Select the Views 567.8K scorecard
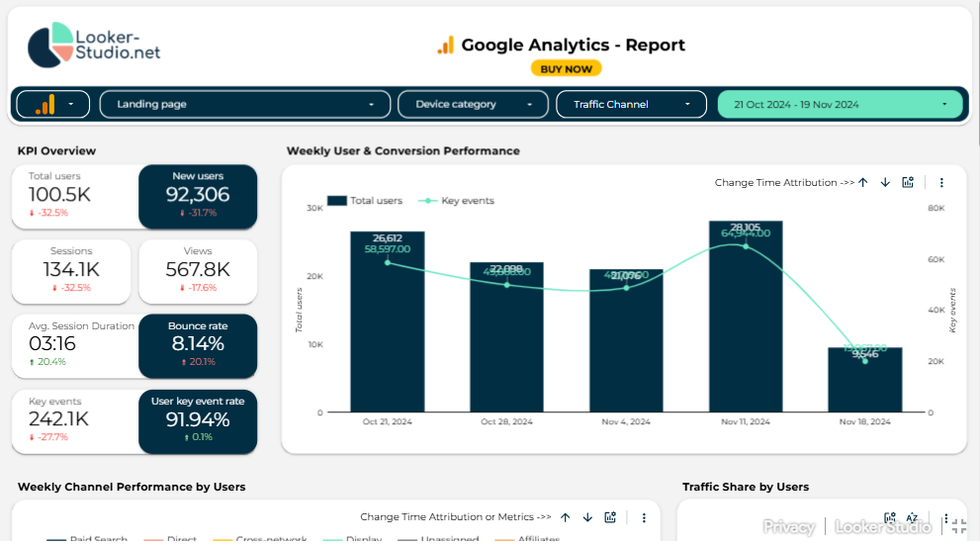 [198, 271]
